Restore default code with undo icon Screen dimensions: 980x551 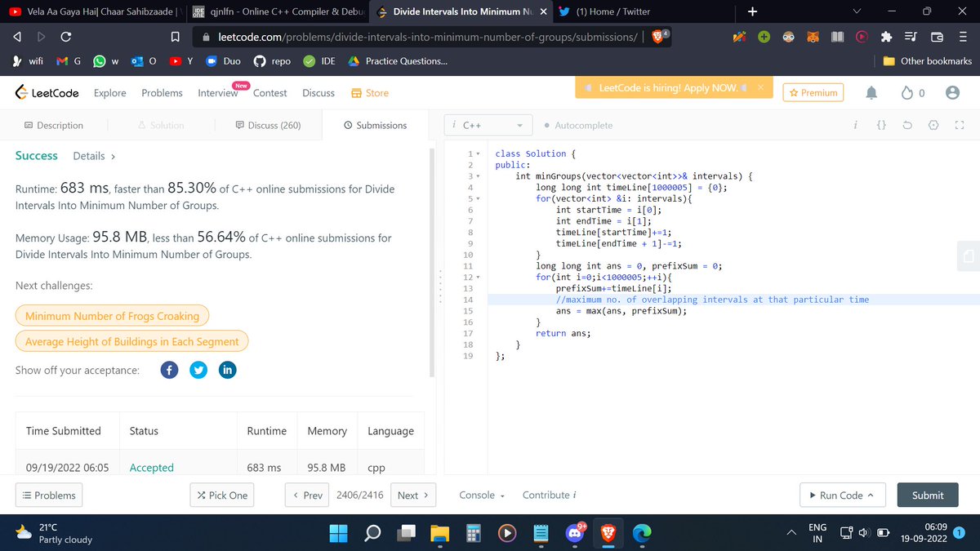907,126
